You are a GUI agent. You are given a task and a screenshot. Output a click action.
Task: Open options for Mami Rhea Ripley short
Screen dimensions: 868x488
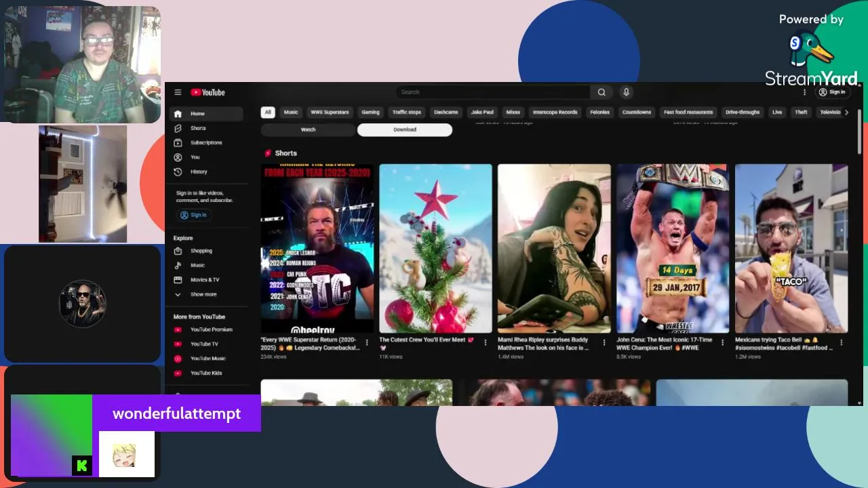[604, 343]
